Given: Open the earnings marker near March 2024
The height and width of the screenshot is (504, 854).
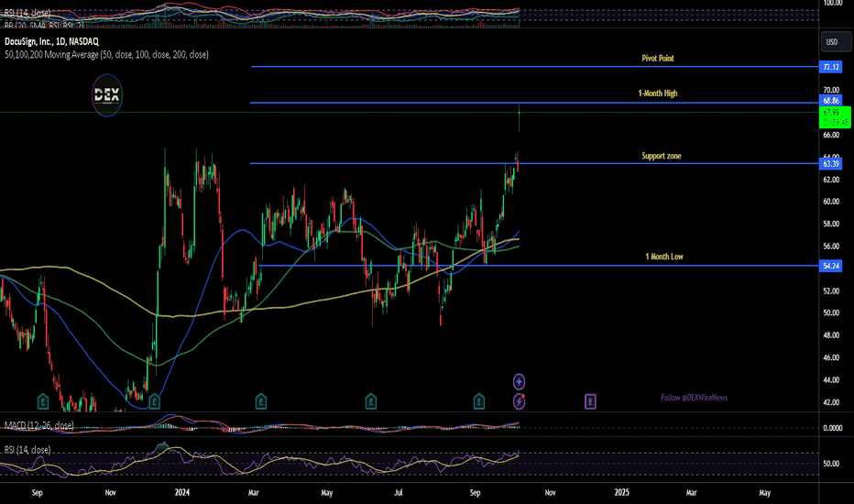Looking at the screenshot, I should pos(261,402).
